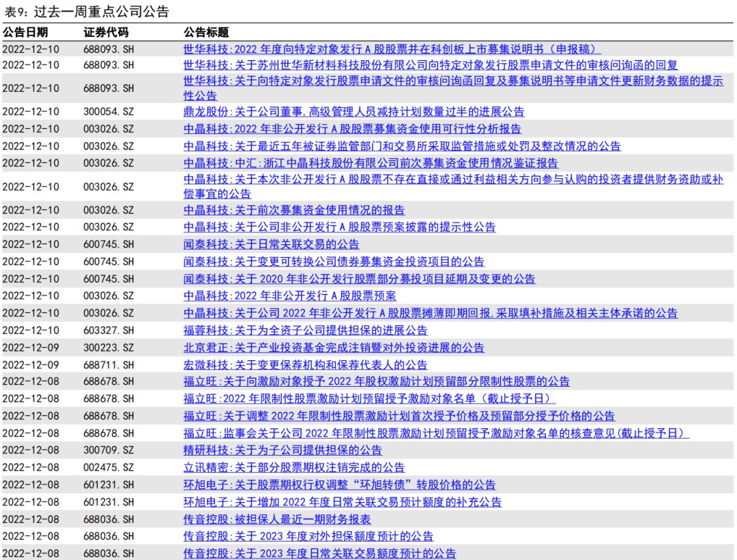Select date 2022-12-10 in 鼎龙股份 row
This screenshot has width=737, height=560.
coord(31,112)
